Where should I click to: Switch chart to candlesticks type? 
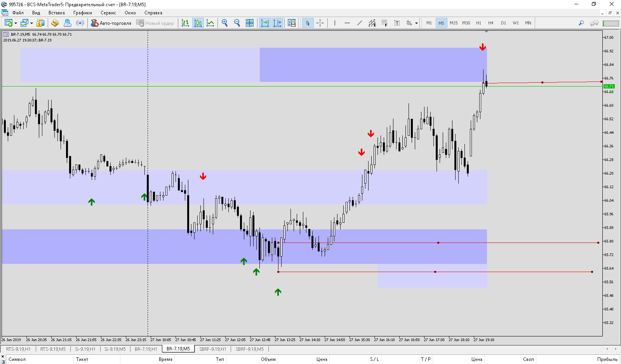(198, 23)
